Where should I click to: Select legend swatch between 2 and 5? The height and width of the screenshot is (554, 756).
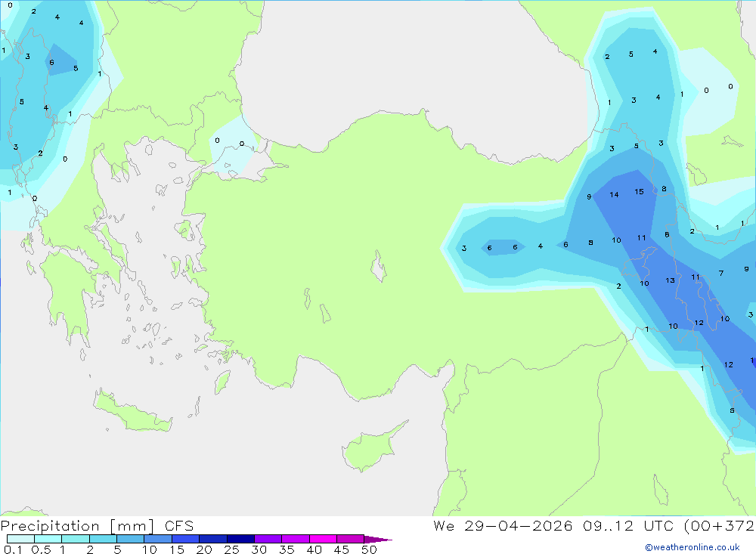click(103, 539)
